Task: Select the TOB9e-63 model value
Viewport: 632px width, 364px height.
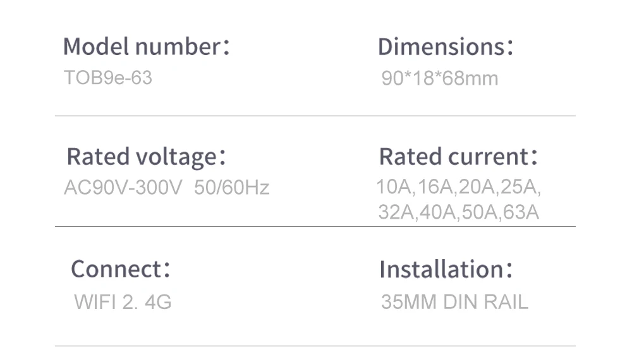Action: point(108,78)
